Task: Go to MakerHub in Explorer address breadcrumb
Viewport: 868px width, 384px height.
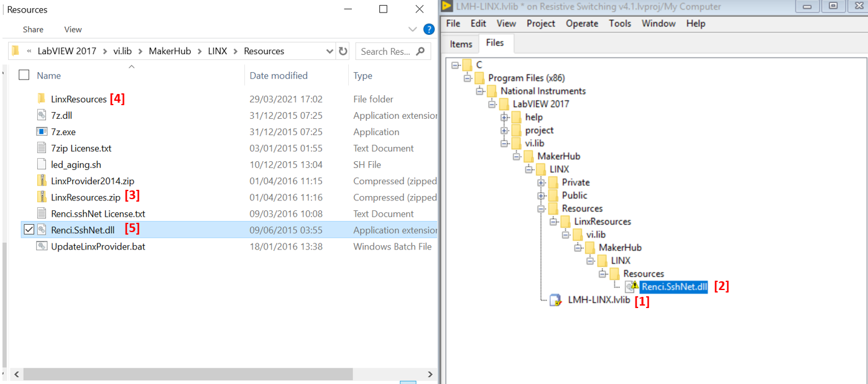Action: (x=170, y=51)
